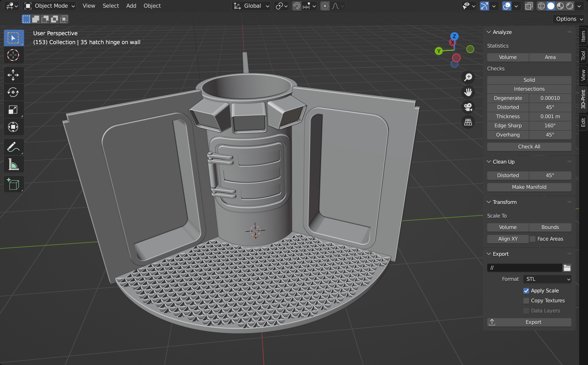Open the pivot point dropdown
Screen dimensions: 588x365
pos(281,6)
